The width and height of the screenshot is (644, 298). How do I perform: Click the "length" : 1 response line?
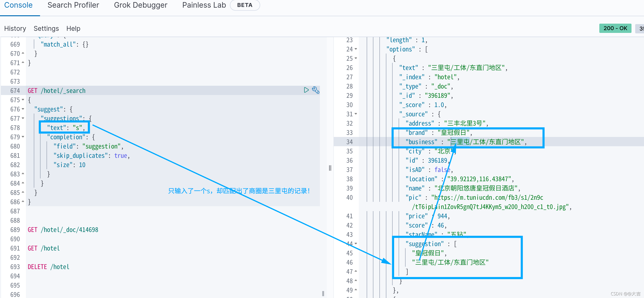[x=407, y=40]
